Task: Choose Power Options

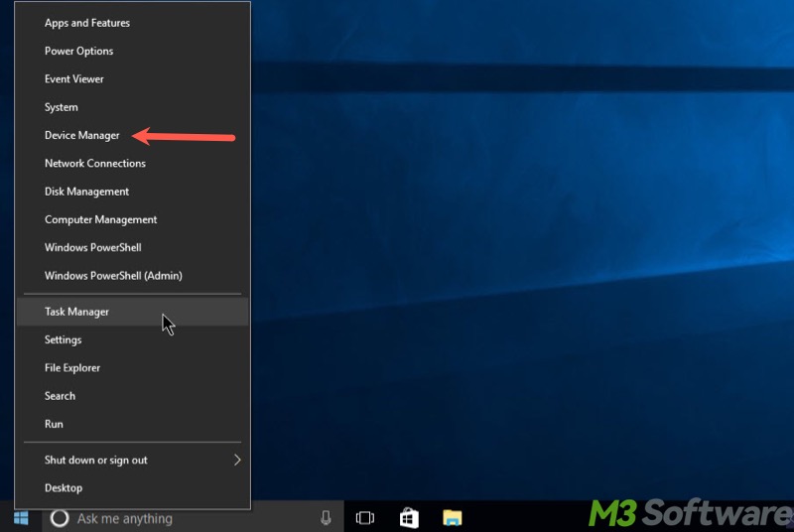Action: point(79,51)
